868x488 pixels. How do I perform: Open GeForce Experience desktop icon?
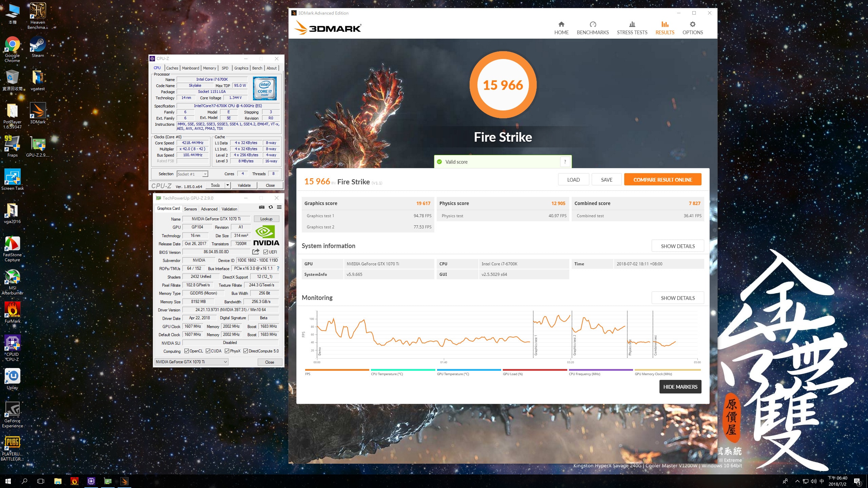[x=12, y=414]
